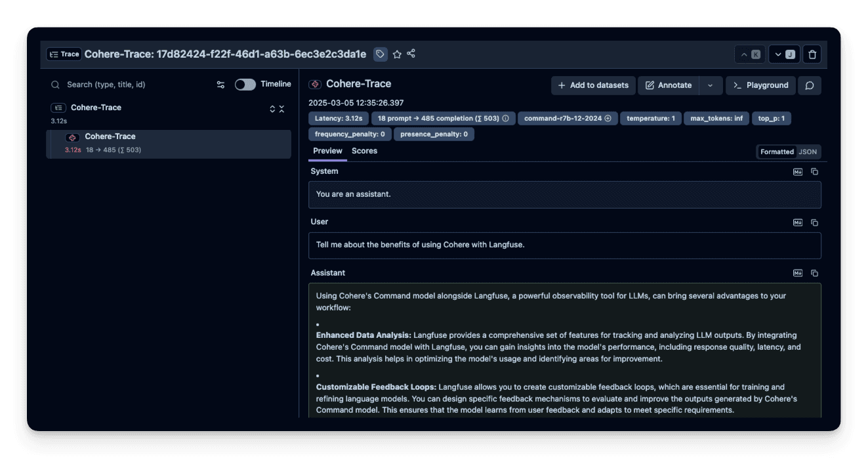
Task: Click the tag icon beside the trace ID
Action: pos(380,54)
